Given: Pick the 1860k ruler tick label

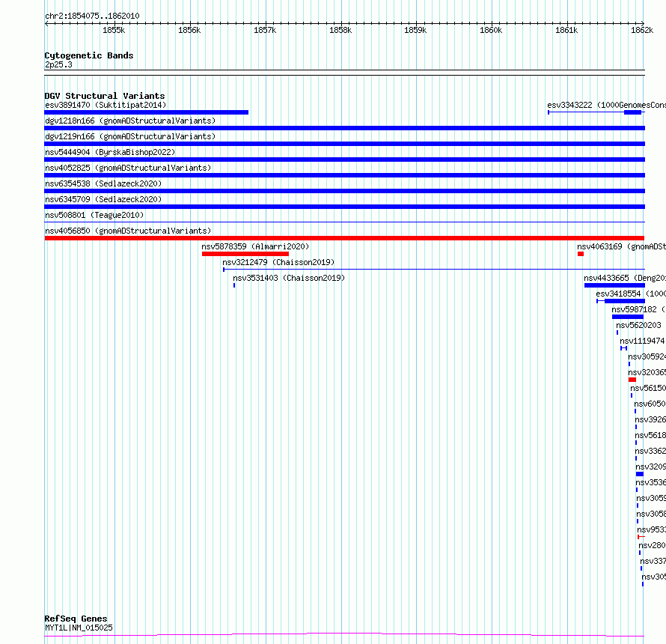Looking at the screenshot, I should (x=491, y=30).
